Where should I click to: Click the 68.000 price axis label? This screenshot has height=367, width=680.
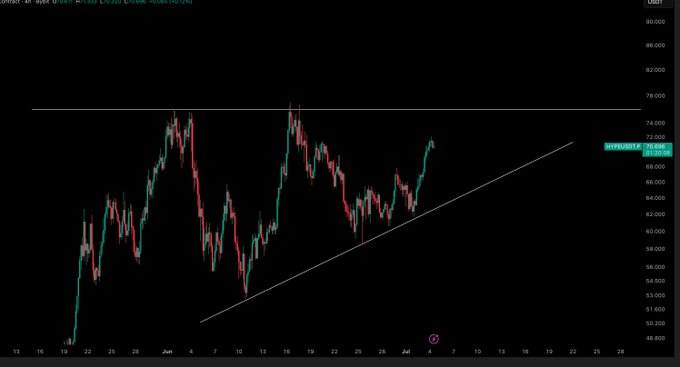[x=655, y=167]
